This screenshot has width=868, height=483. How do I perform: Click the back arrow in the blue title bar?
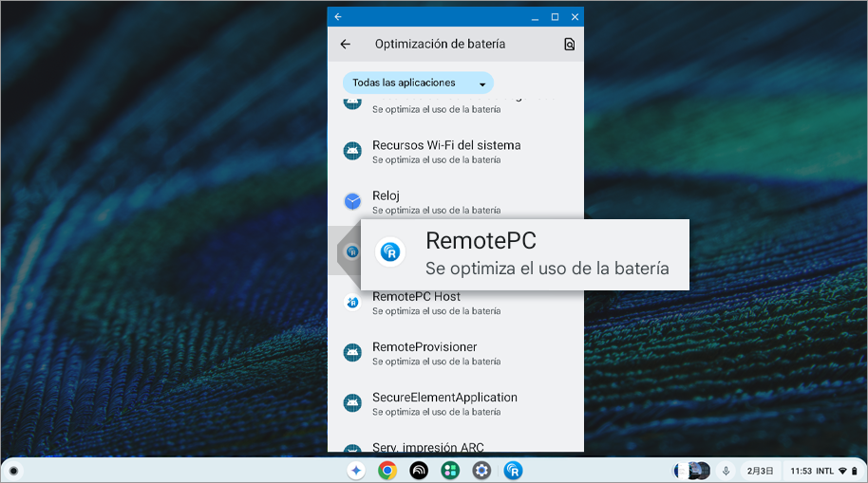click(x=338, y=17)
